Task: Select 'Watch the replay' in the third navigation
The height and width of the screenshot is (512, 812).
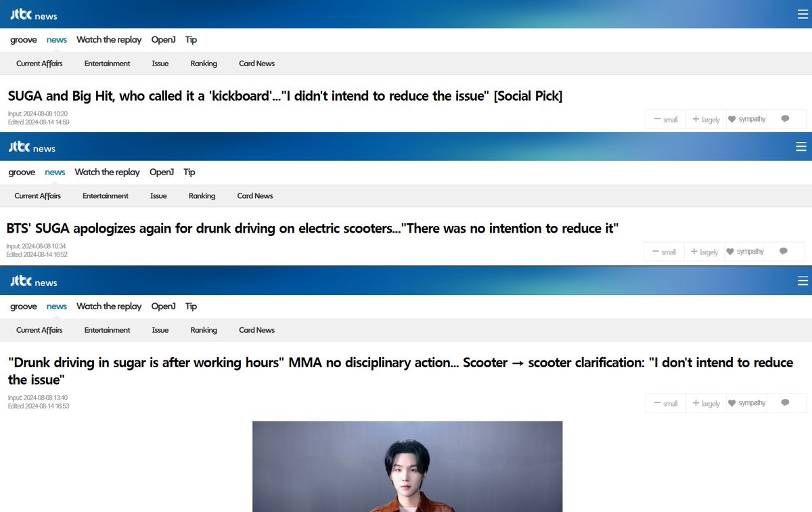Action: click(109, 306)
